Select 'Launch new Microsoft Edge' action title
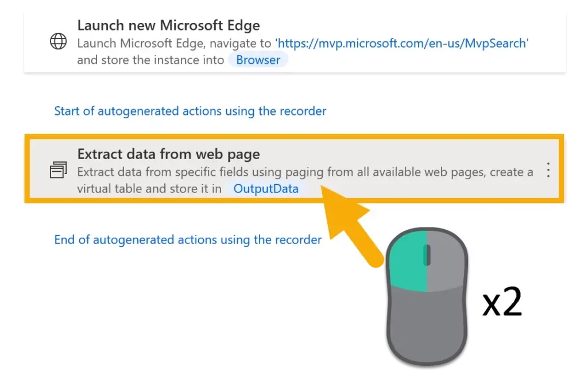Viewport: 588px width, 371px height. (x=168, y=25)
